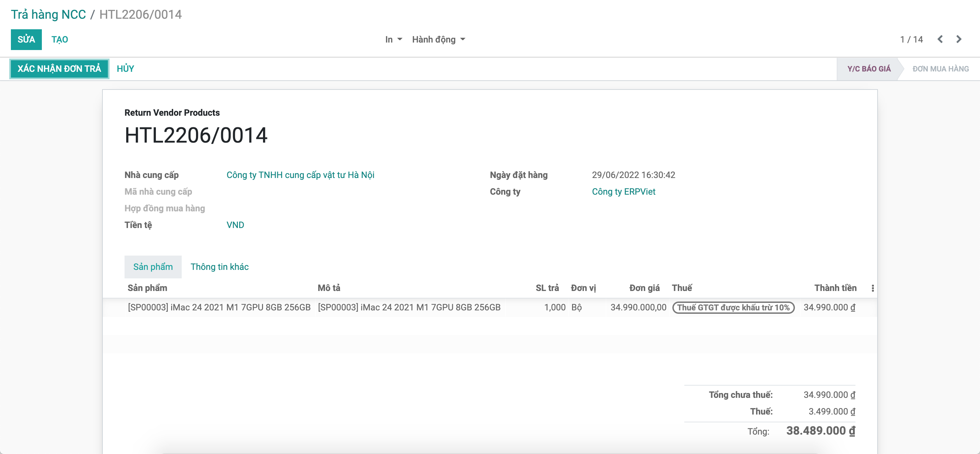Click quantity value 1,000
Image resolution: width=980 pixels, height=454 pixels.
pyautogui.click(x=555, y=307)
